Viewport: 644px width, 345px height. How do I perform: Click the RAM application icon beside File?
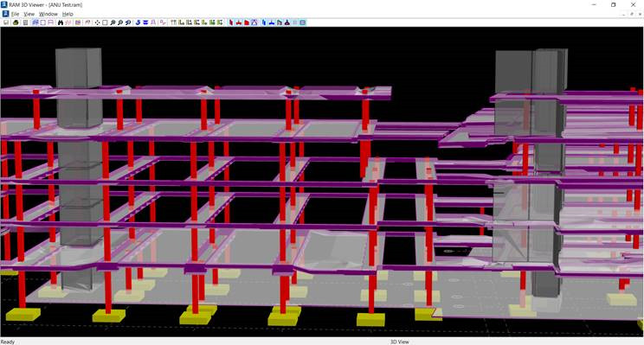[x=5, y=14]
